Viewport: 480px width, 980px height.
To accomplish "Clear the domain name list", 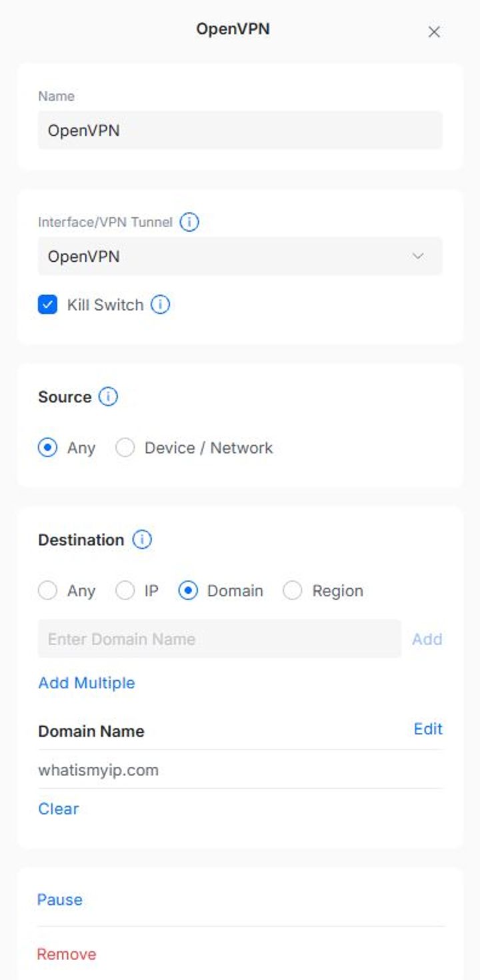I will 59,809.
